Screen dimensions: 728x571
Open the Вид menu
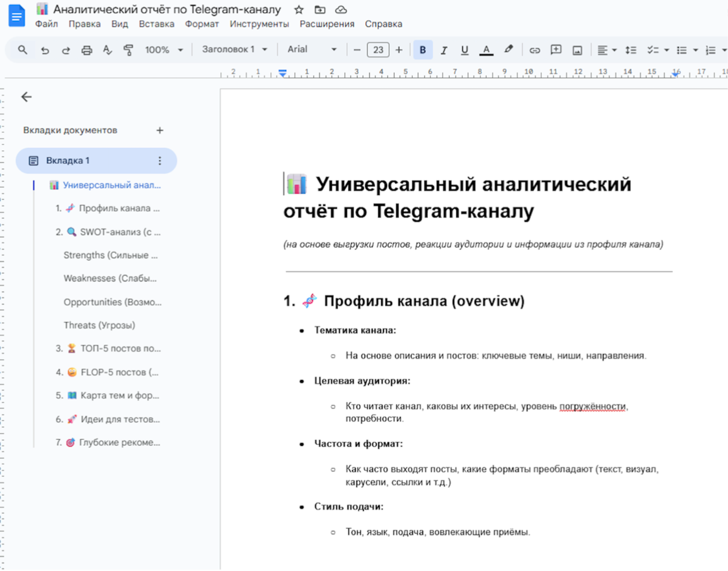click(120, 24)
